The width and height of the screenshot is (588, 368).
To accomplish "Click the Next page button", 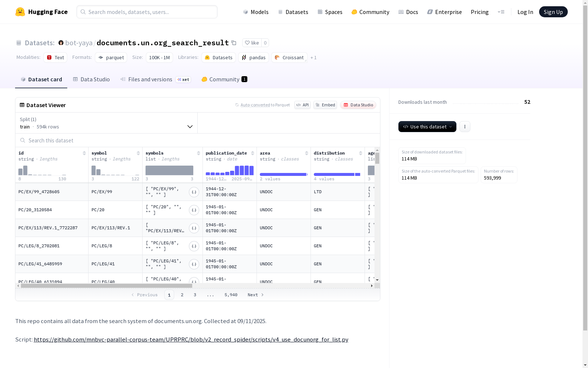I will tap(256, 295).
